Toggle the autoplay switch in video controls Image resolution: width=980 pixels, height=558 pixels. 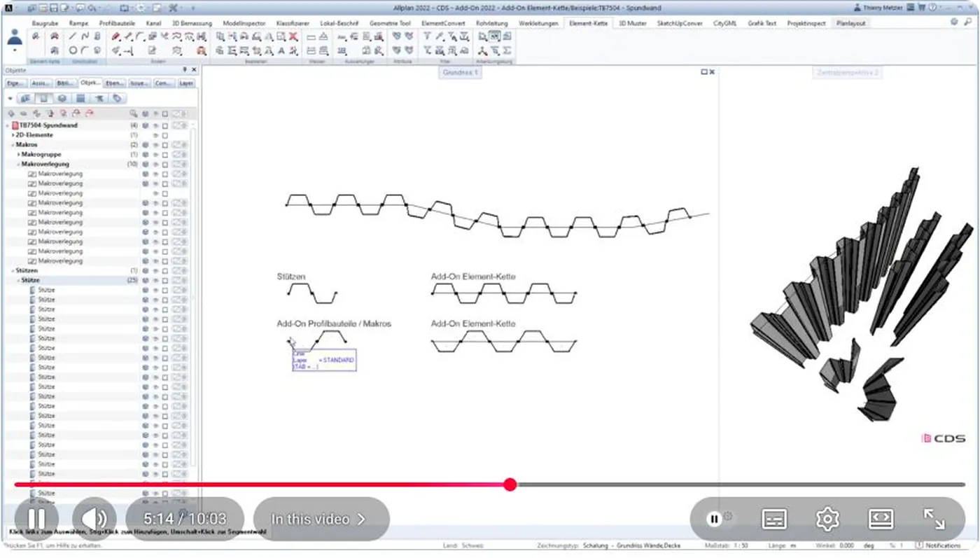click(720, 518)
